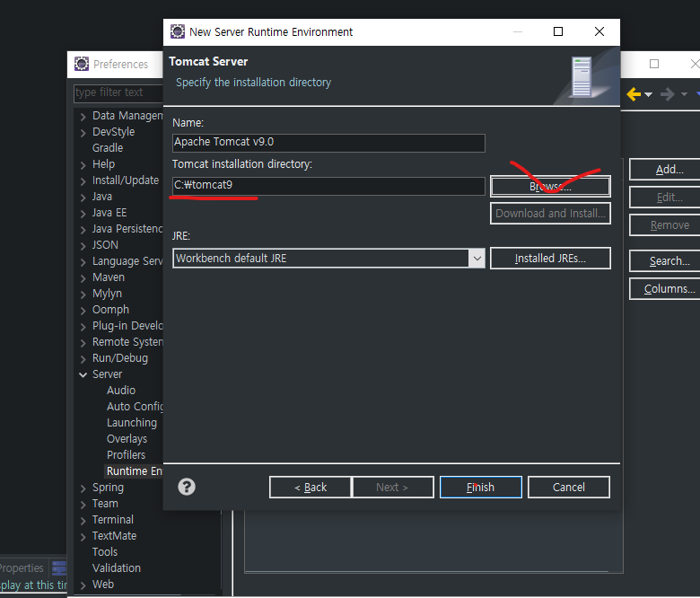
Task: Click the yellow back arrow in Preferences
Action: [634, 94]
